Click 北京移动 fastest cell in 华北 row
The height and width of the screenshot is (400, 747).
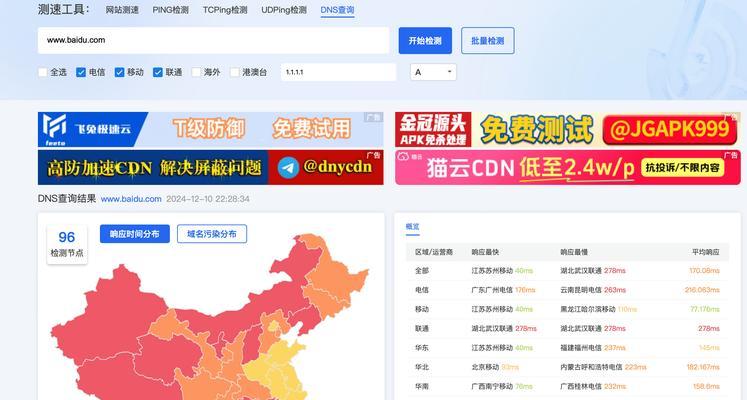click(x=495, y=367)
